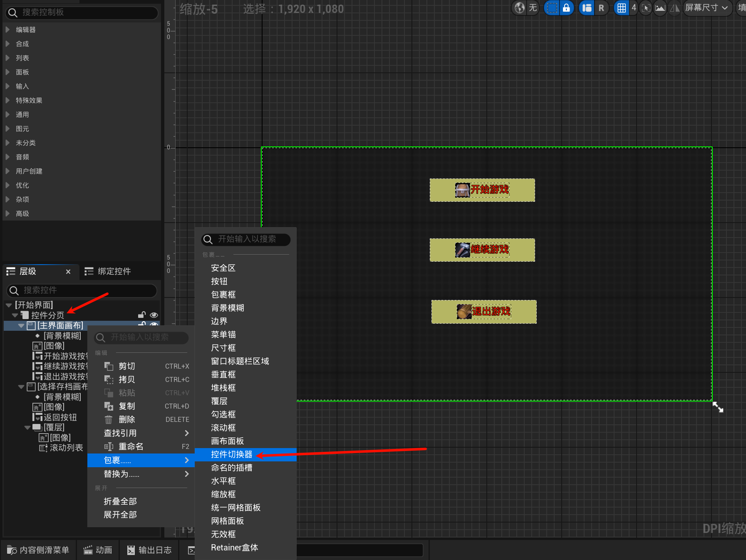Toggle visibility eye for 控件分页
This screenshot has height=560, width=746.
click(154, 315)
